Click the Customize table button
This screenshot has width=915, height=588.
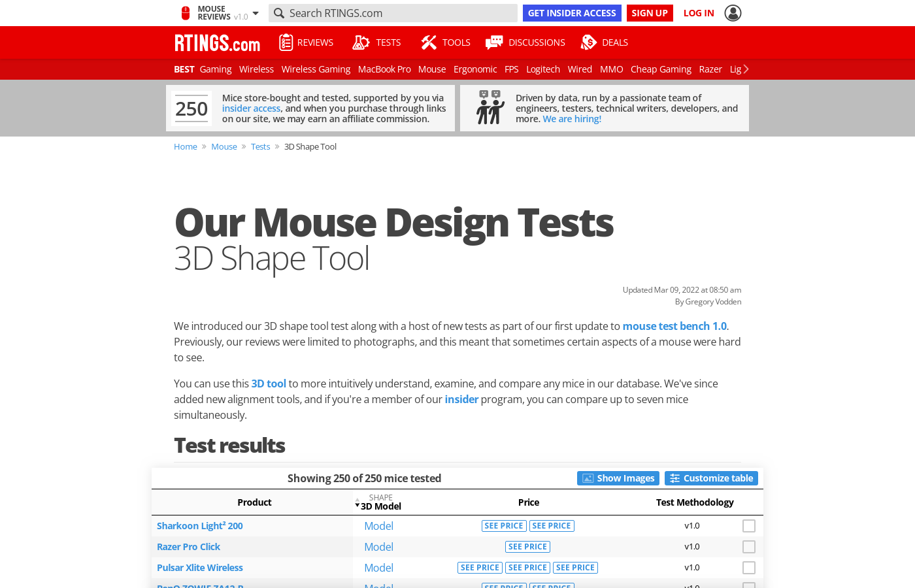pos(711,478)
